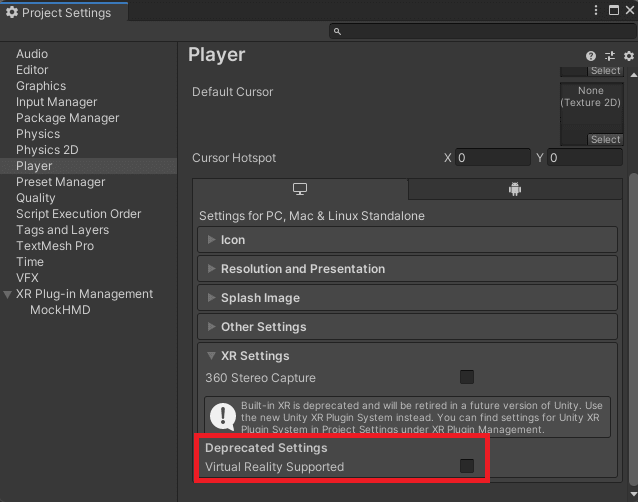
Task: Click Select under the Default Cursor texture
Action: pyautogui.click(x=605, y=140)
